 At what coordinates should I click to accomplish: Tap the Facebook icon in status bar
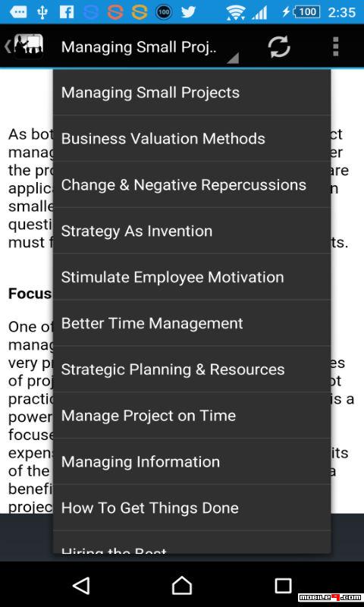pyautogui.click(x=67, y=12)
